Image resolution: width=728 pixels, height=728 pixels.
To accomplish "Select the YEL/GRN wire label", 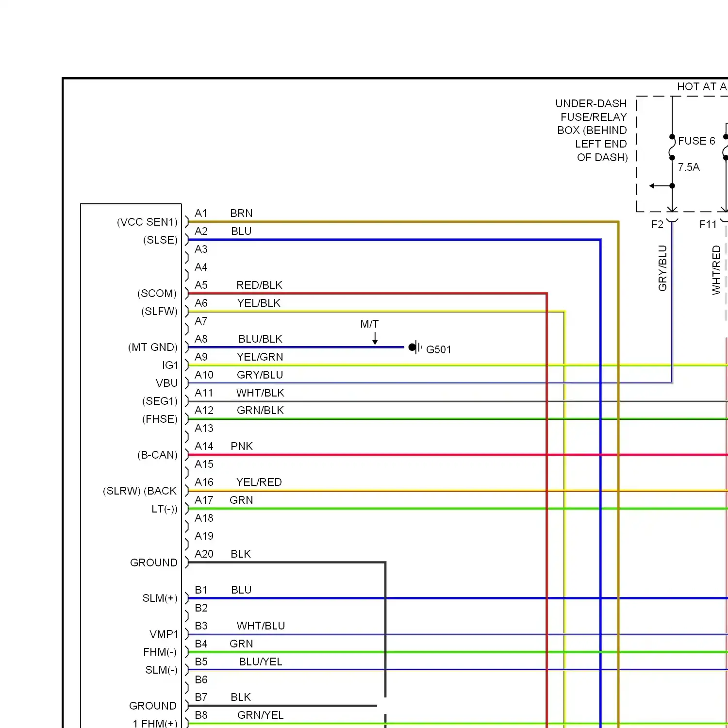I will tap(260, 357).
